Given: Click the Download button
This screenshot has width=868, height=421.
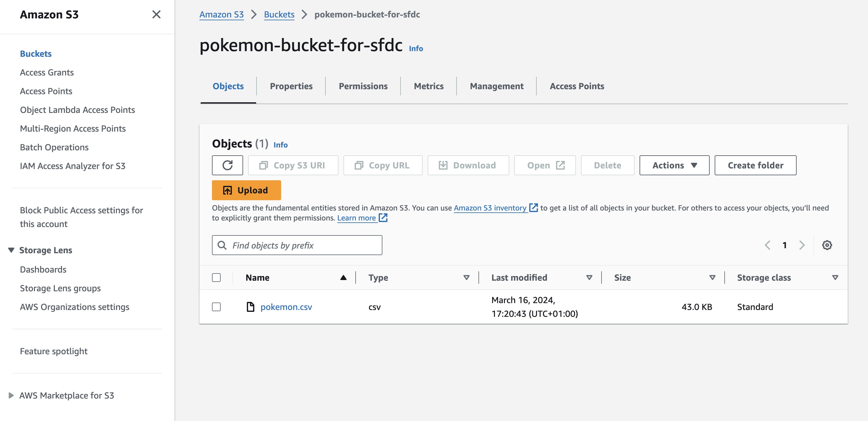Looking at the screenshot, I should (x=468, y=165).
